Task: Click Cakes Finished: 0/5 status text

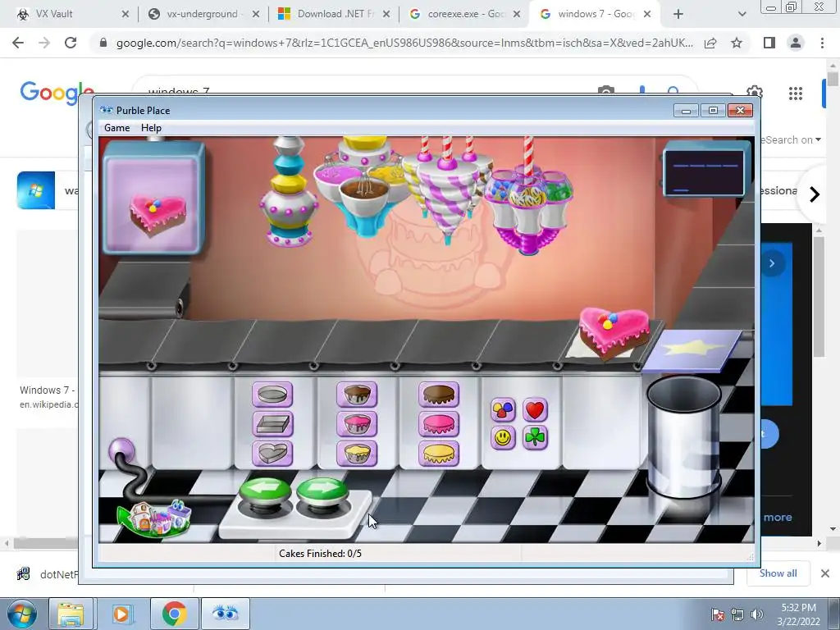Action: (320, 554)
